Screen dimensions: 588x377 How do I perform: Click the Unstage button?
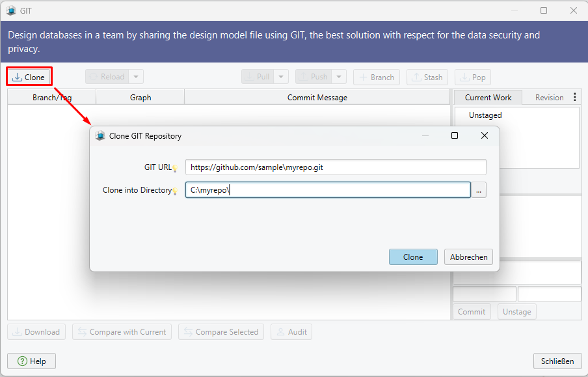tap(516, 312)
